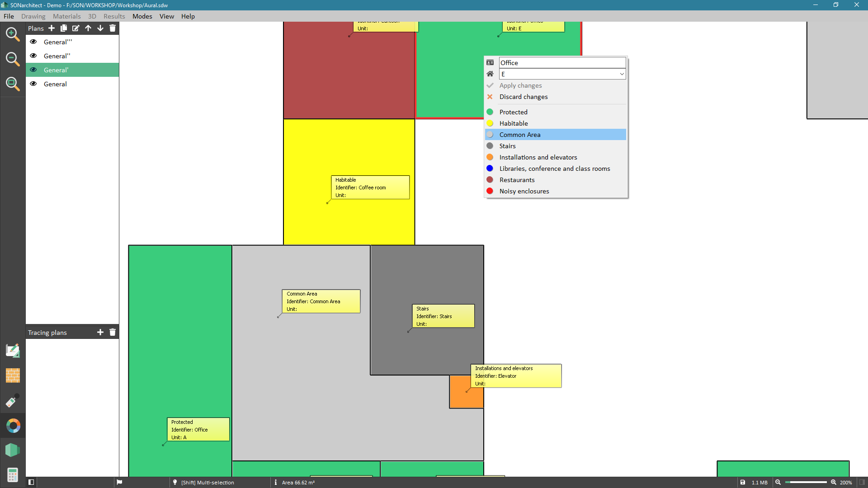Image resolution: width=868 pixels, height=488 pixels.
Task: Click the zoom out magnifier icon
Action: coord(12,59)
